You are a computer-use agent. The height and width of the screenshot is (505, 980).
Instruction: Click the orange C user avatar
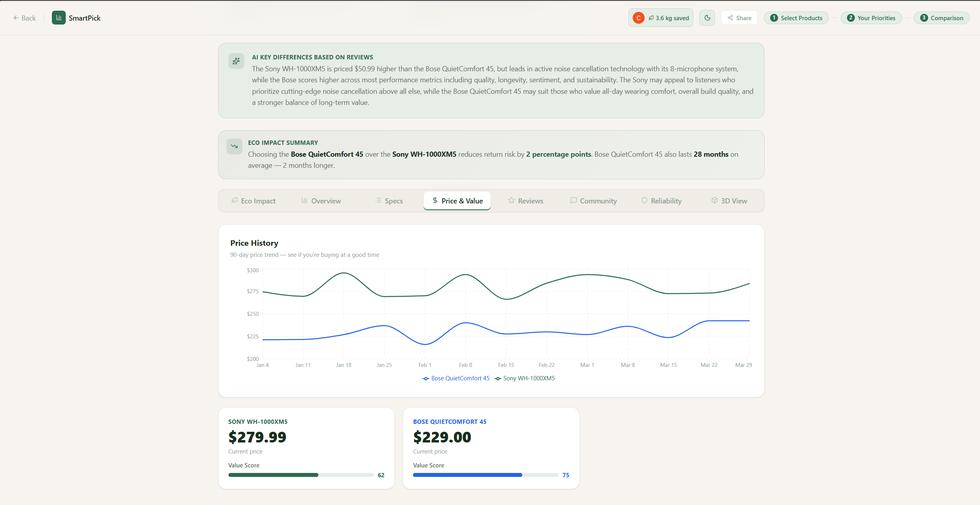[x=638, y=18]
